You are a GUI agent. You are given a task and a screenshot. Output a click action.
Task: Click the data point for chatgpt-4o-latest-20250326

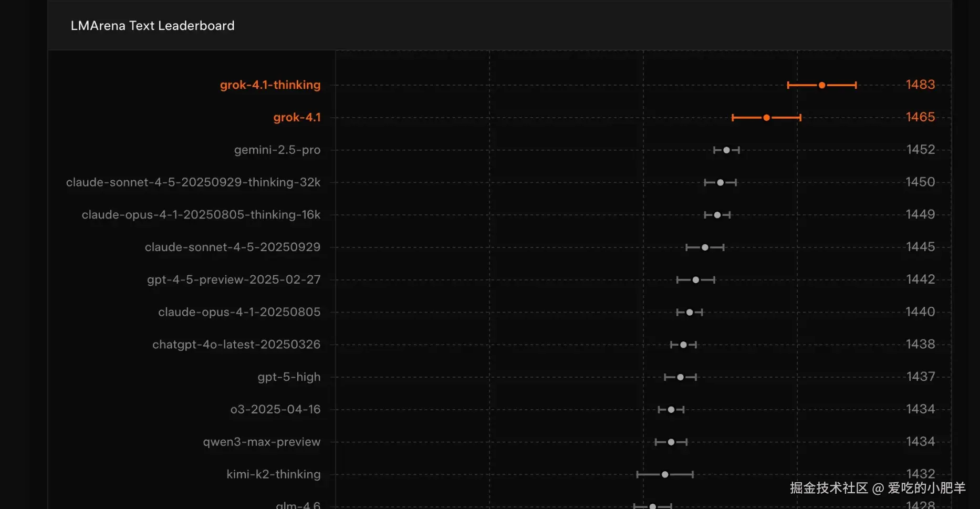click(x=683, y=345)
